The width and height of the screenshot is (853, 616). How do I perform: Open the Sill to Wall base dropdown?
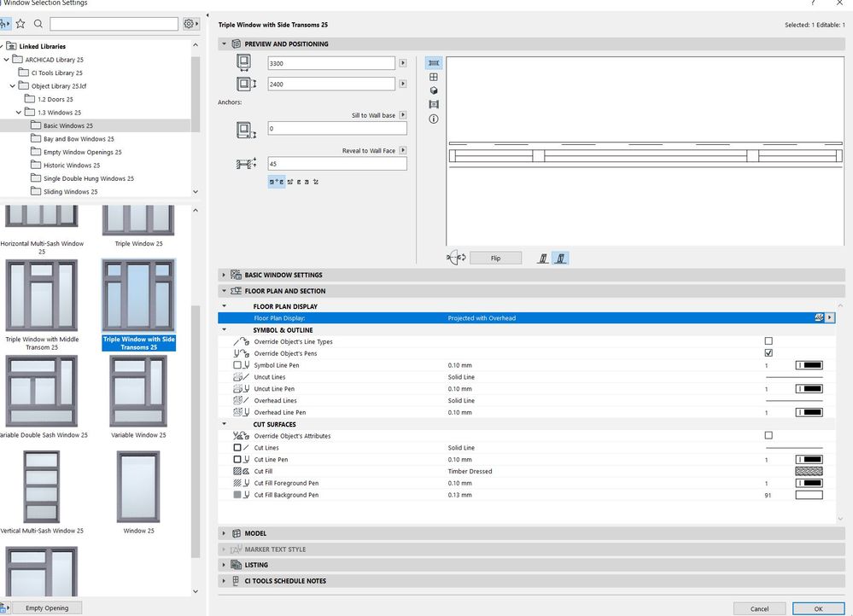[403, 115]
